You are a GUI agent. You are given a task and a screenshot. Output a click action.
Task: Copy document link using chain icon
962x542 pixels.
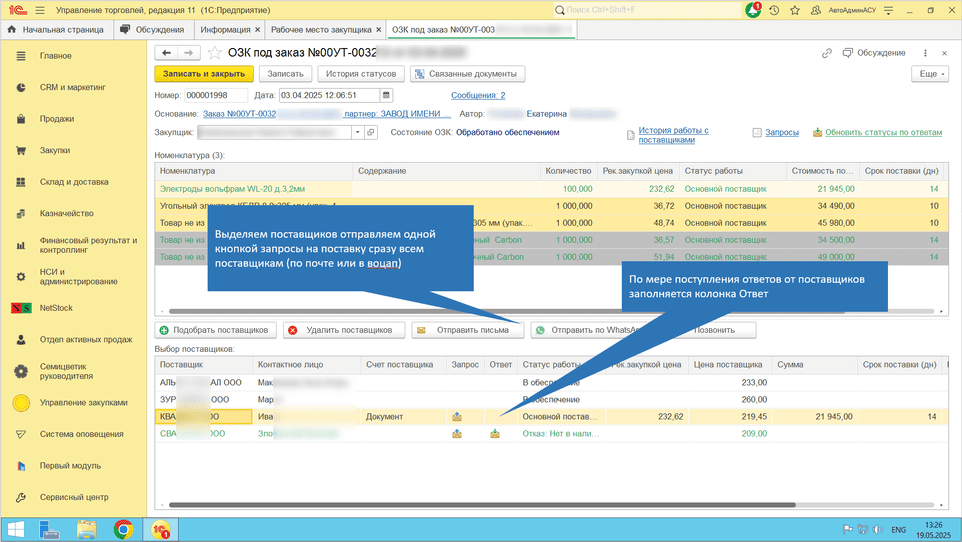826,53
